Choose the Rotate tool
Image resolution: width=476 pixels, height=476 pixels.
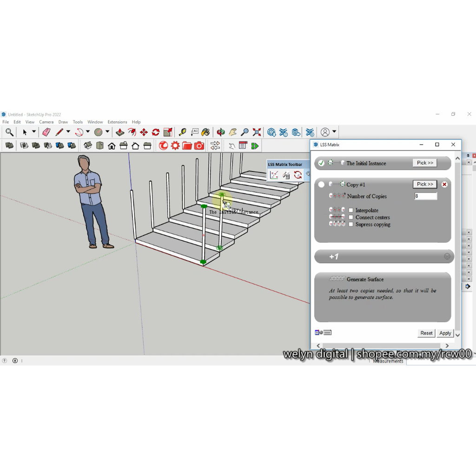[156, 132]
